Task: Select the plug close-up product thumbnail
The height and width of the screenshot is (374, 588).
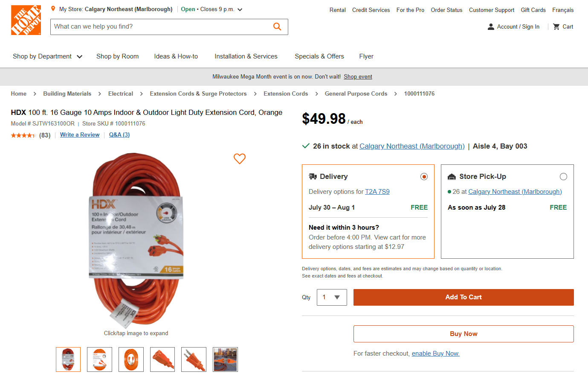Action: click(194, 359)
